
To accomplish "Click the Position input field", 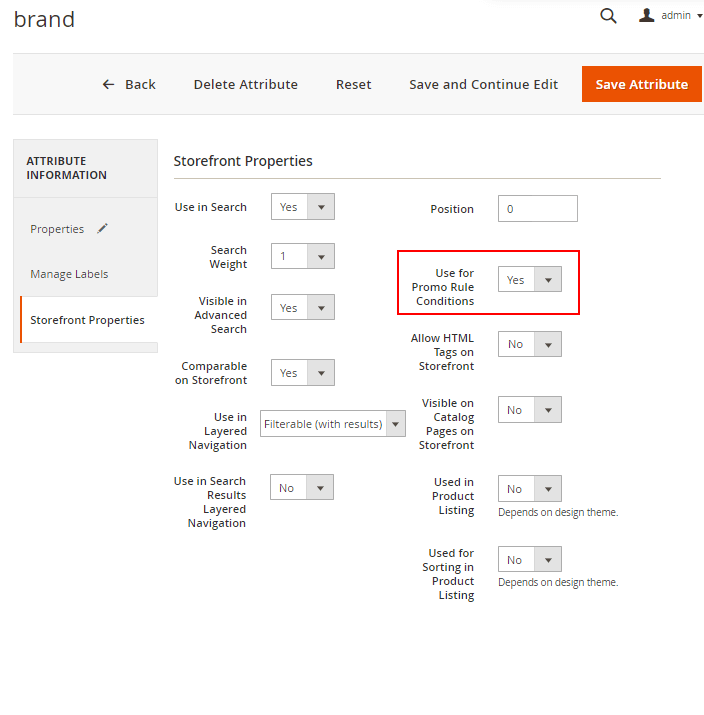I will [537, 209].
